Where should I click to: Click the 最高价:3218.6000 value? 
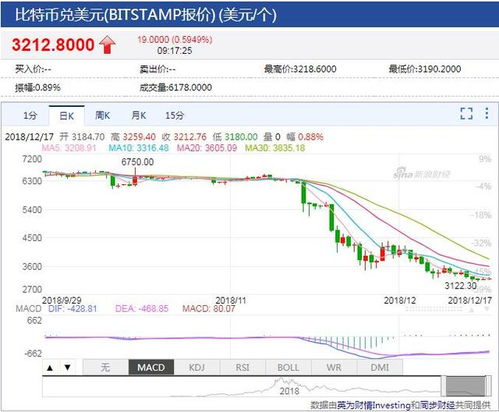click(300, 69)
